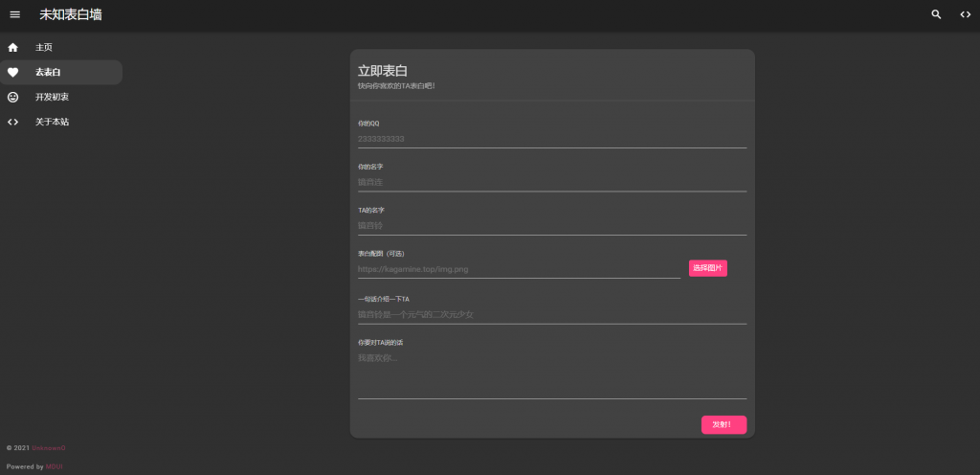
Task: Click the heart icon in the sidebar
Action: [x=13, y=72]
